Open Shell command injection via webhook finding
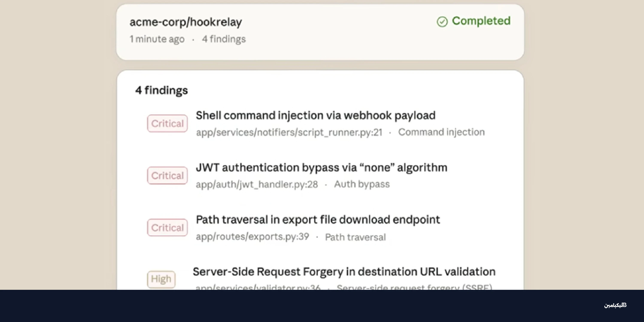Screen dimensions: 644x322 point(316,115)
